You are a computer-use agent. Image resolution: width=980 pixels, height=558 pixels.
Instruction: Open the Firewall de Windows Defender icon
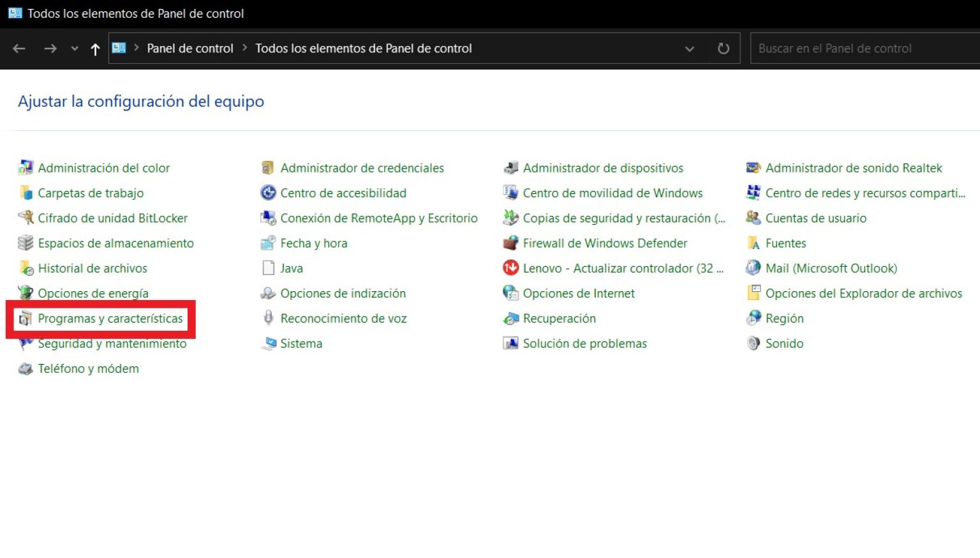[510, 243]
